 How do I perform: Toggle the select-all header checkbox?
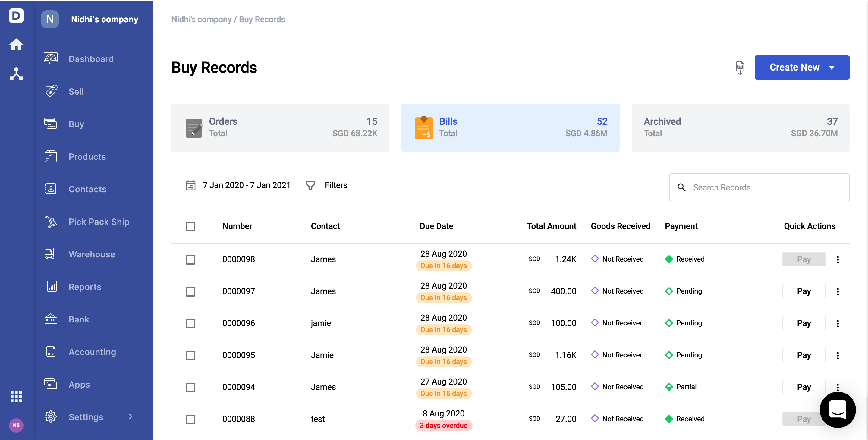click(x=190, y=226)
